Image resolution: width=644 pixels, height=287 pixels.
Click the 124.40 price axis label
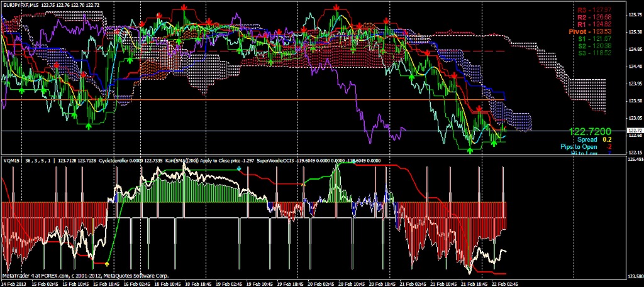635,67
